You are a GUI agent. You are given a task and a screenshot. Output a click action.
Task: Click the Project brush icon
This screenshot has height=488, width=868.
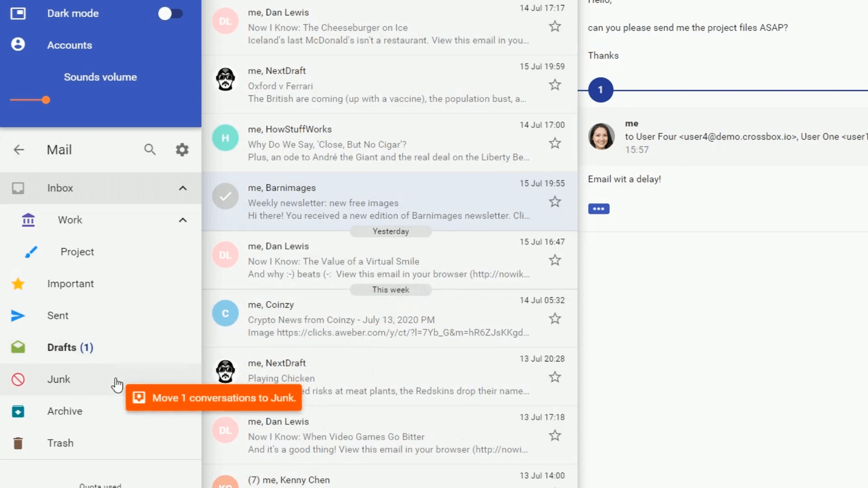coord(31,252)
